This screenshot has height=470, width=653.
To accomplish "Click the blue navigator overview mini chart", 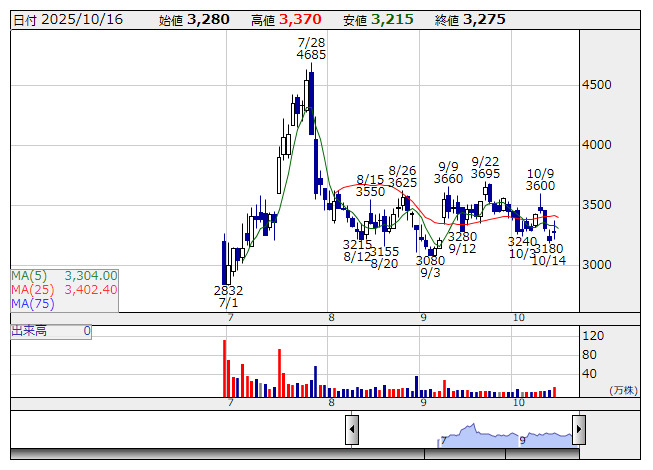I will 505,435.
